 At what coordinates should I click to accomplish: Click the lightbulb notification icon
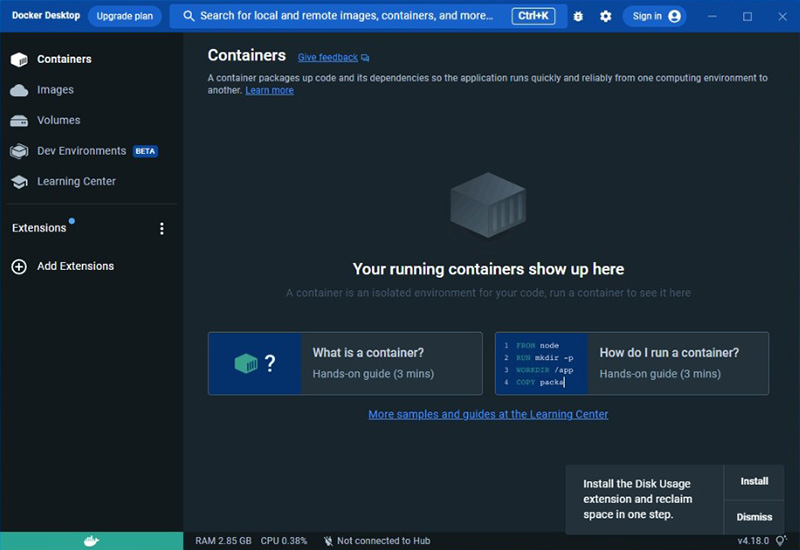(x=781, y=540)
